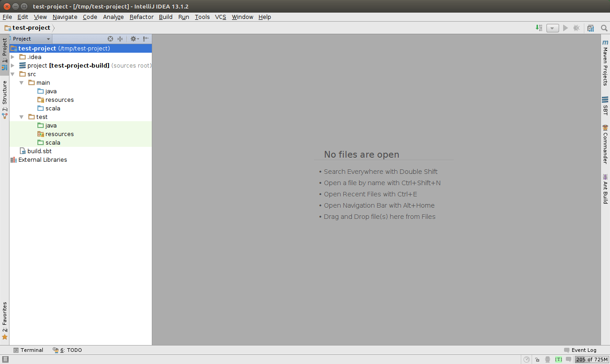The width and height of the screenshot is (610, 364).
Task: Select the resources folder under main
Action: pos(55,100)
